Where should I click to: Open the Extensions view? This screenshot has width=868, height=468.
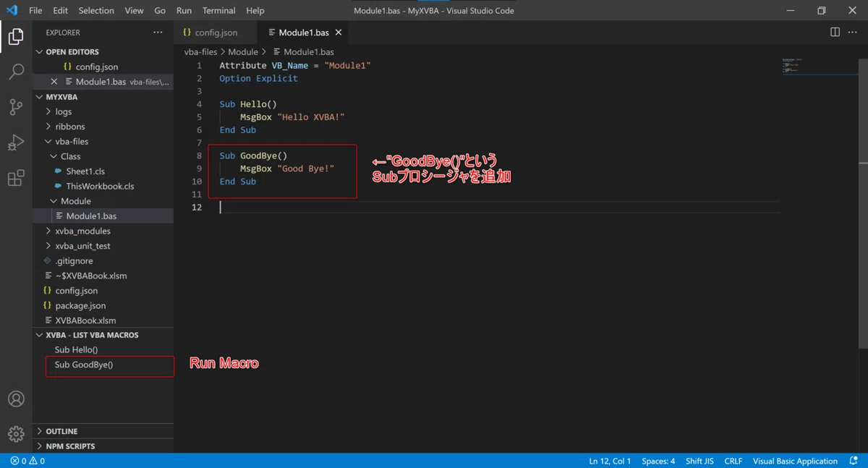pos(16,178)
